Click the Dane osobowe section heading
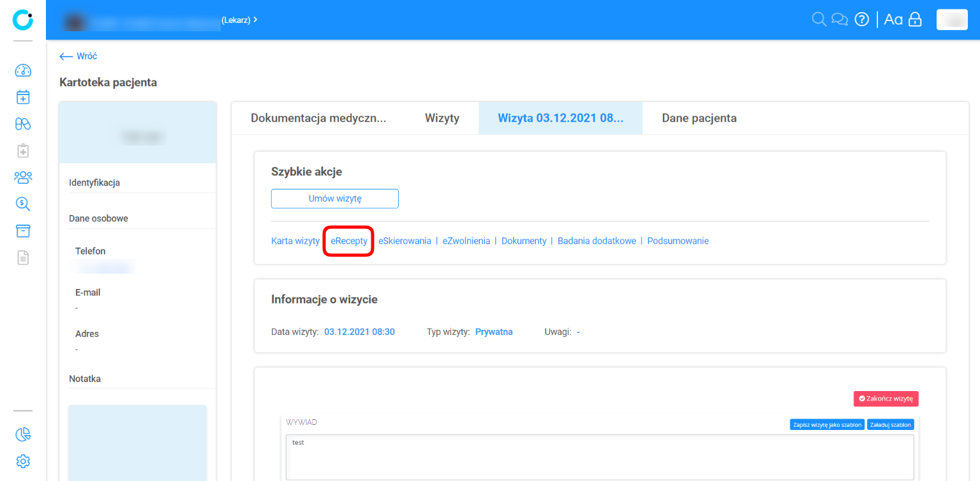980x481 pixels. tap(98, 218)
